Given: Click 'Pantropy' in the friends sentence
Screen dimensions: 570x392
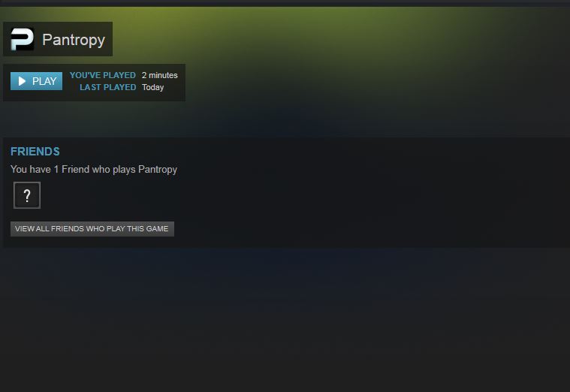Looking at the screenshot, I should coord(158,170).
